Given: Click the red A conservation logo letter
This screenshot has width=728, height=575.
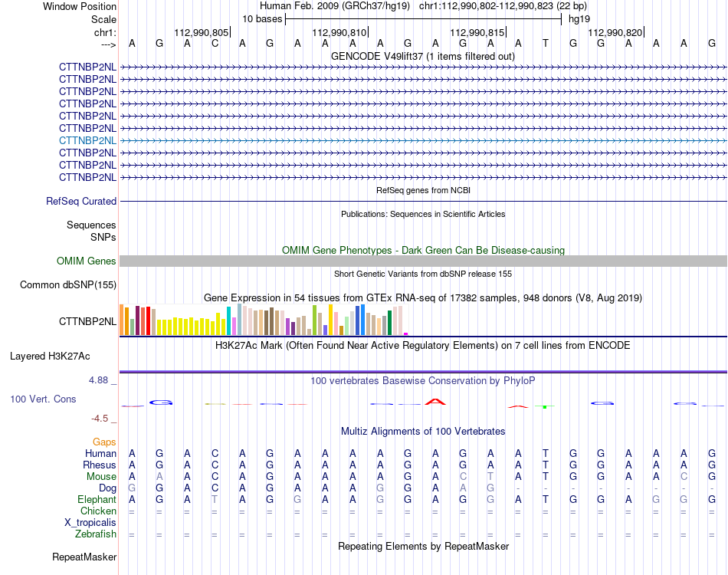Looking at the screenshot, I should [435, 402].
